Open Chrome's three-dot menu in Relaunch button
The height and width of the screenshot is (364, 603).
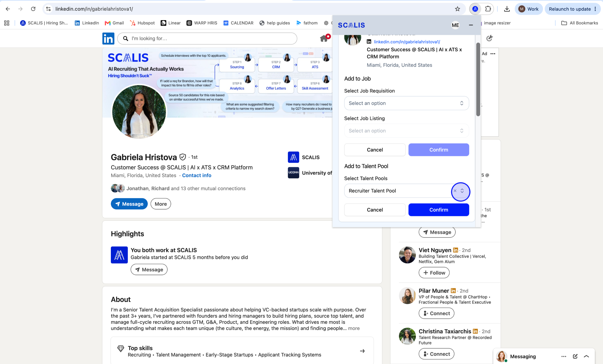pos(595,9)
